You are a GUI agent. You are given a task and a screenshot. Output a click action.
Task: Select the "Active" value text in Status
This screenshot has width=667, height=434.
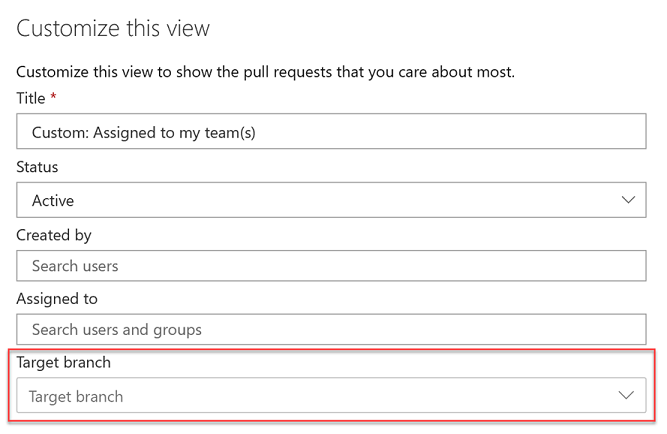[53, 200]
